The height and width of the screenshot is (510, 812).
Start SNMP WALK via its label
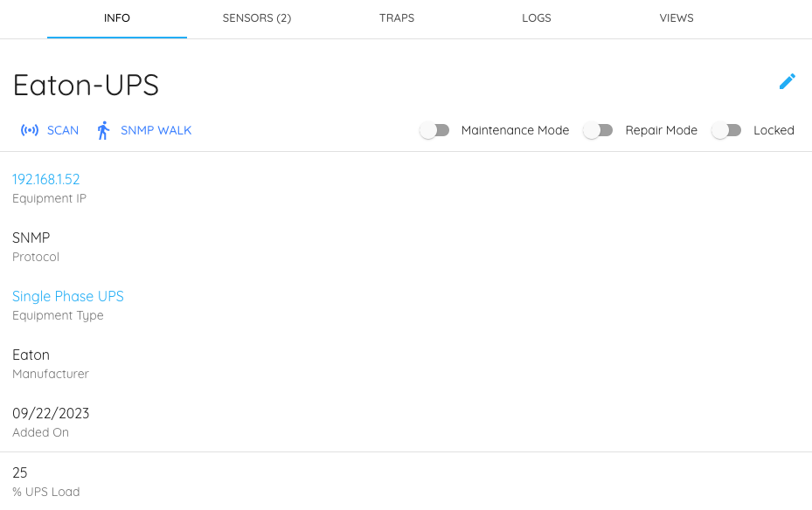pyautogui.click(x=156, y=130)
